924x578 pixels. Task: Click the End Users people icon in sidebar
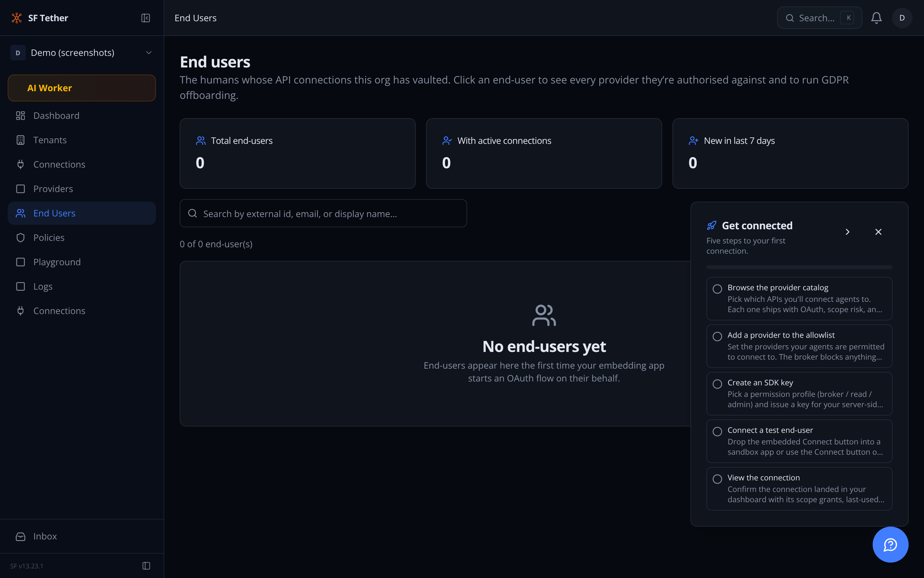click(x=21, y=213)
